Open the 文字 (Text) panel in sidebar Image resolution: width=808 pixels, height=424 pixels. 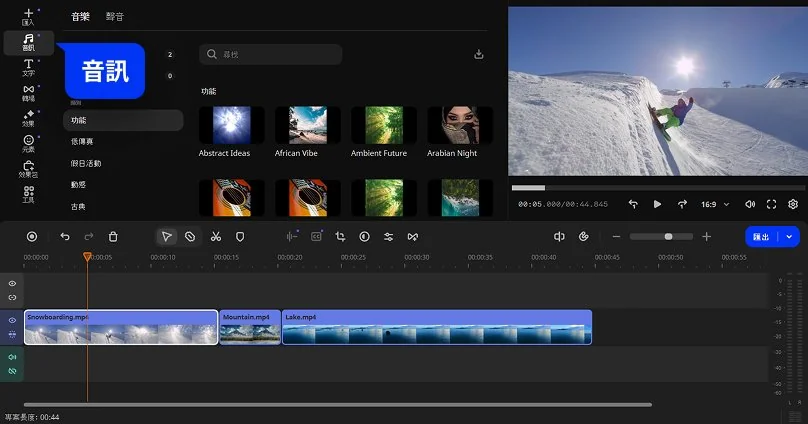(28, 67)
